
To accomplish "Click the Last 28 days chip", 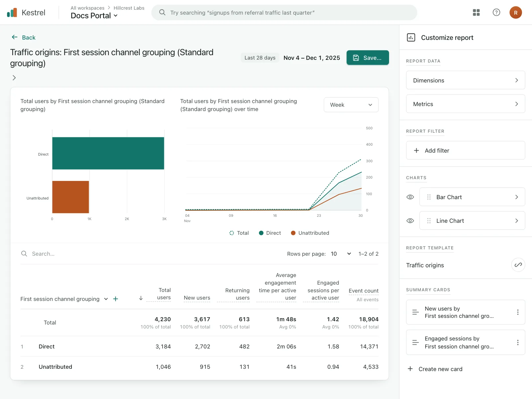I will click(260, 58).
